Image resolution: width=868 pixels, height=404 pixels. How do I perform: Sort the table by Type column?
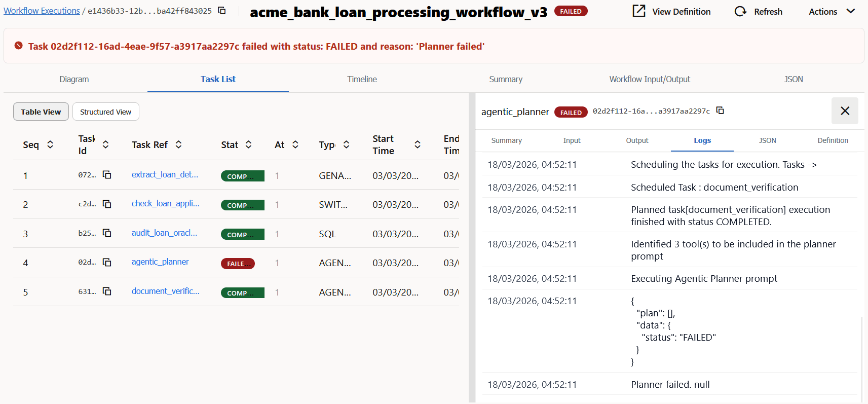[346, 144]
